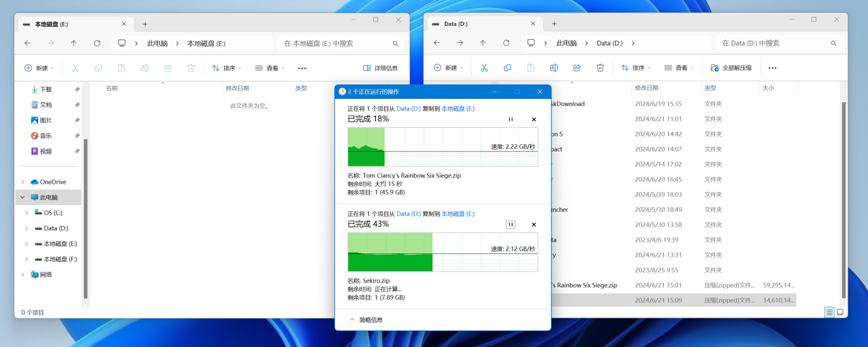Refresh the 本地磁盘 (E:) window
868x347 pixels.
pos(97,44)
